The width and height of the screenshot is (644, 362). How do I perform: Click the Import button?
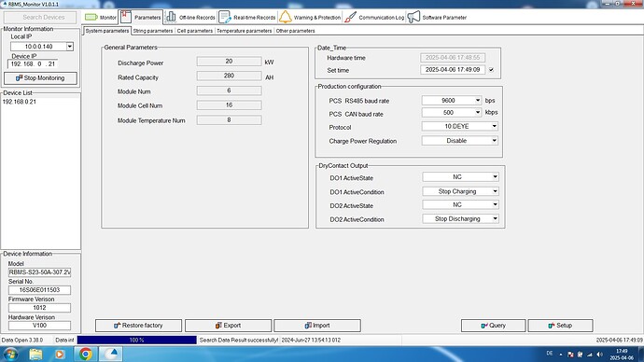[317, 326]
